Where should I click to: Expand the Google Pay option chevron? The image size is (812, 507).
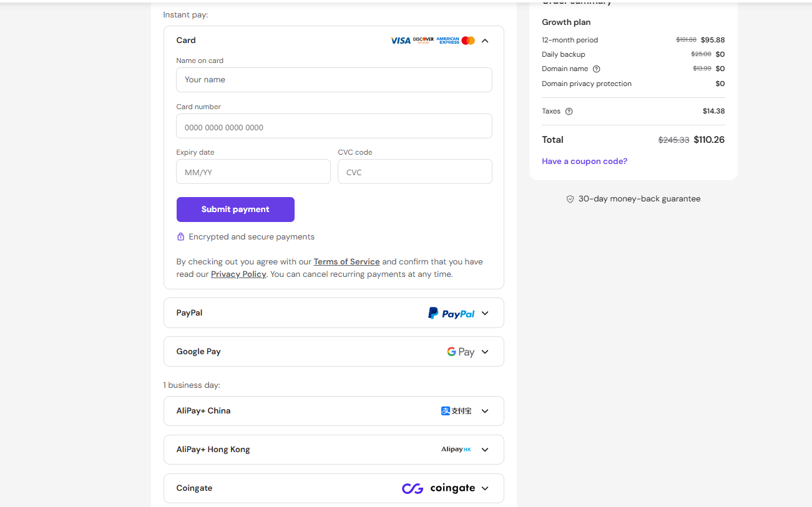485,352
